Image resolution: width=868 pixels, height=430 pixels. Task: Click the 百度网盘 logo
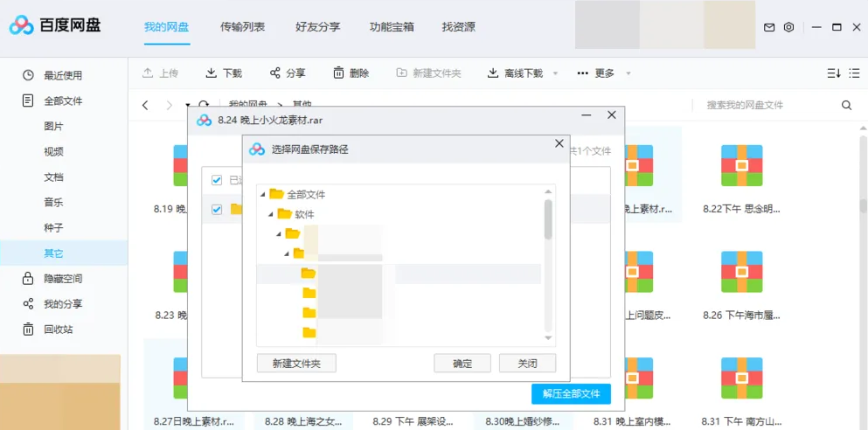point(55,24)
